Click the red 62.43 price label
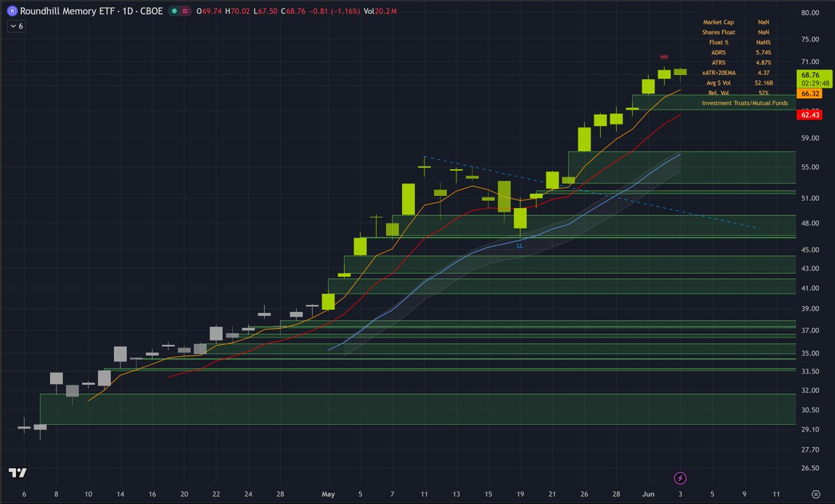835x504 pixels. tap(810, 115)
